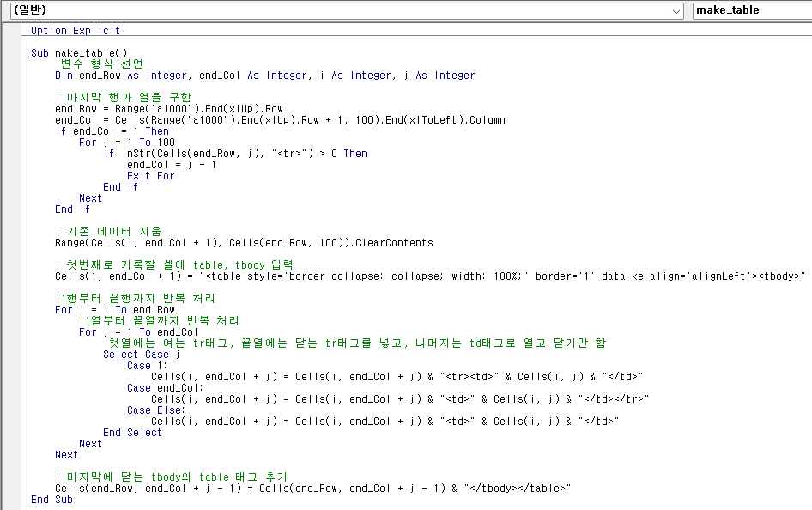
Task: Click the line with table style border-collapse
Action: click(430, 276)
